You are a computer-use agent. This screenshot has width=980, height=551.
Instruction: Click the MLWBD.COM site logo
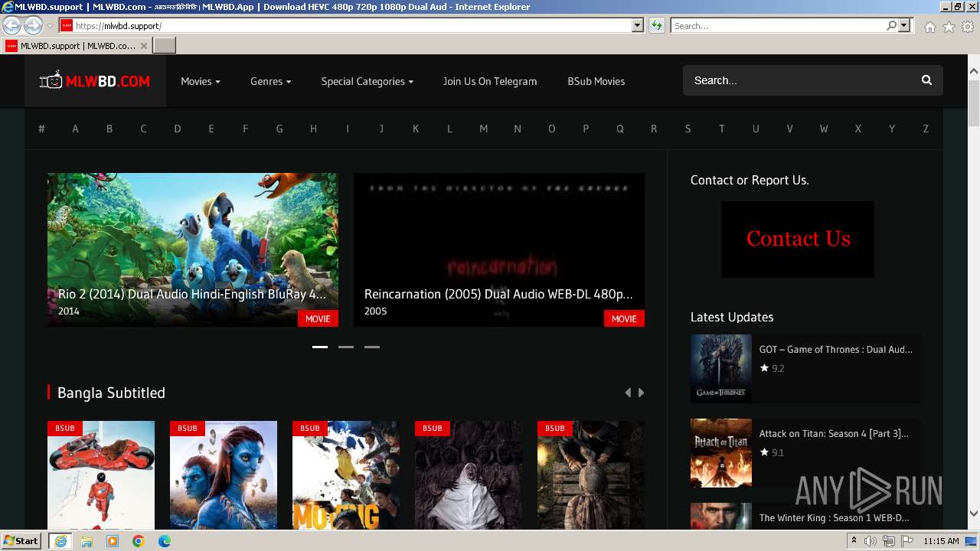click(x=95, y=81)
